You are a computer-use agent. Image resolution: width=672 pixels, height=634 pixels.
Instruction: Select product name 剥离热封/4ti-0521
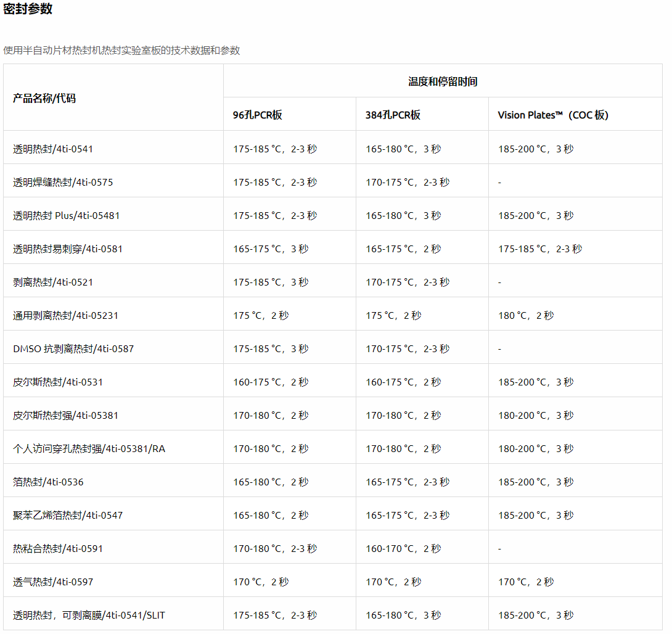[x=53, y=282]
